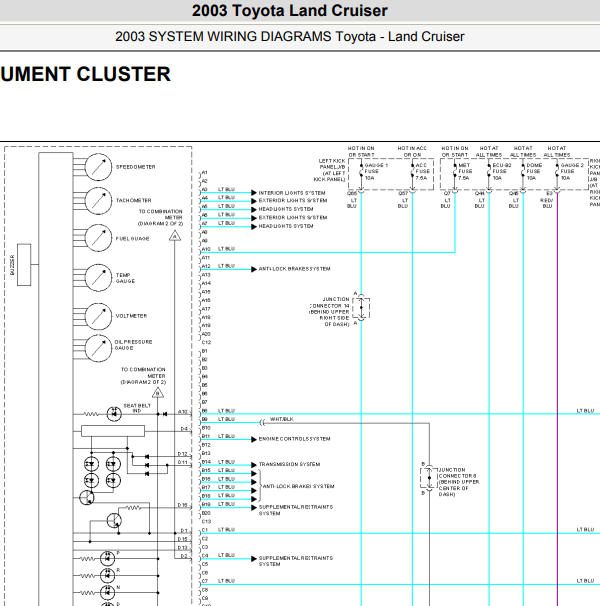Click "ANTI-LOCK BRAKES SYSTEM" label at pin A12
Viewport: 600px width, 606px height.
294,269
